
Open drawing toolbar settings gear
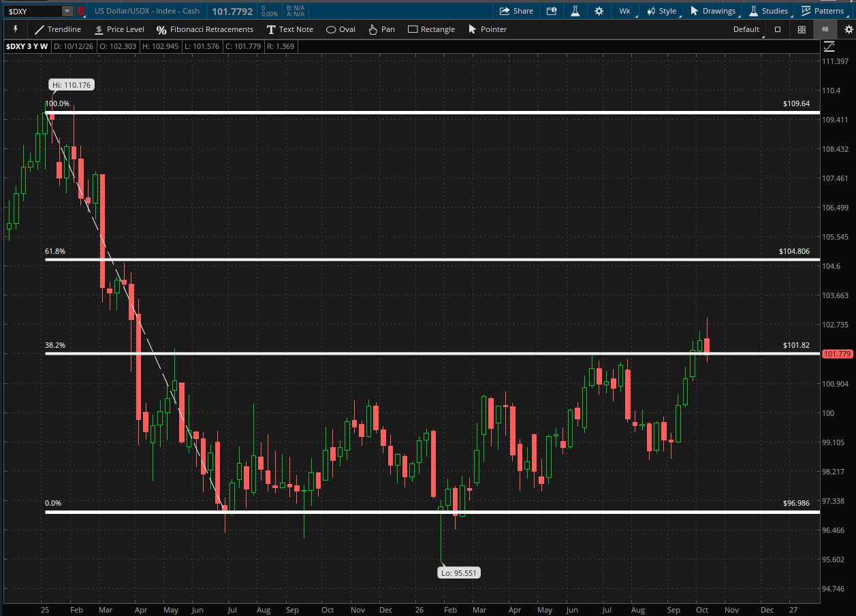coord(849,29)
